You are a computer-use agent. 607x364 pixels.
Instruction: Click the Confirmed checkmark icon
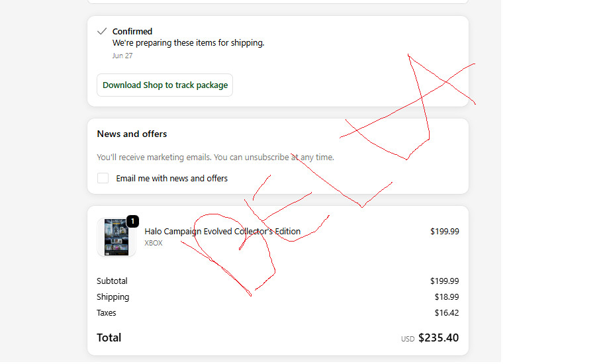[102, 31]
